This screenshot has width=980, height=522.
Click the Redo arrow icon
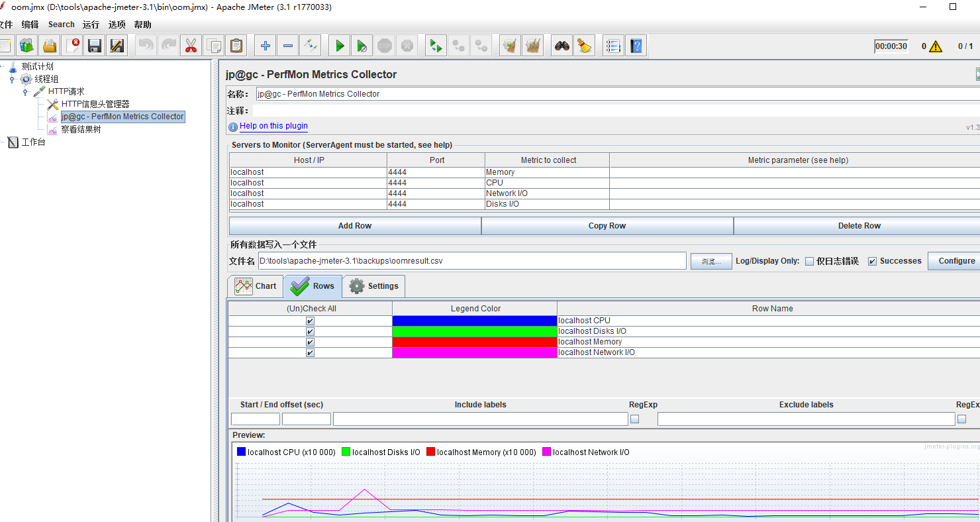click(x=169, y=46)
